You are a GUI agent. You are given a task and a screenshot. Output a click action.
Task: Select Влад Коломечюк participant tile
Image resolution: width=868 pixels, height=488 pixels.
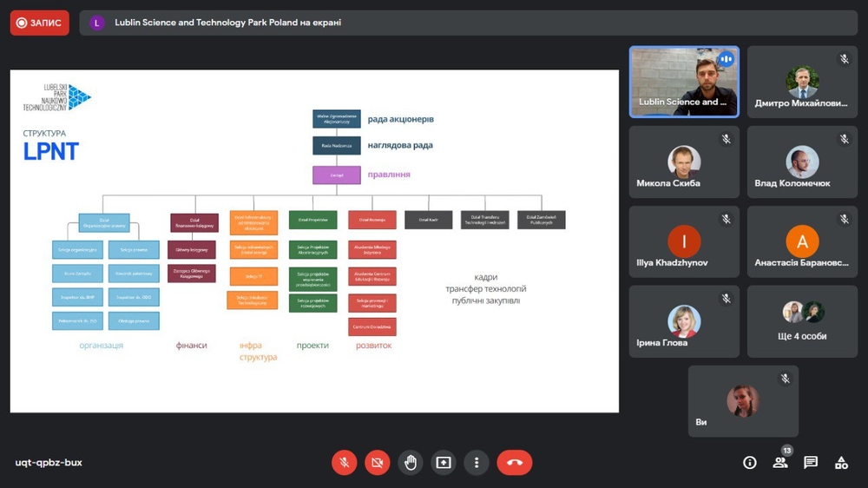[x=802, y=162]
